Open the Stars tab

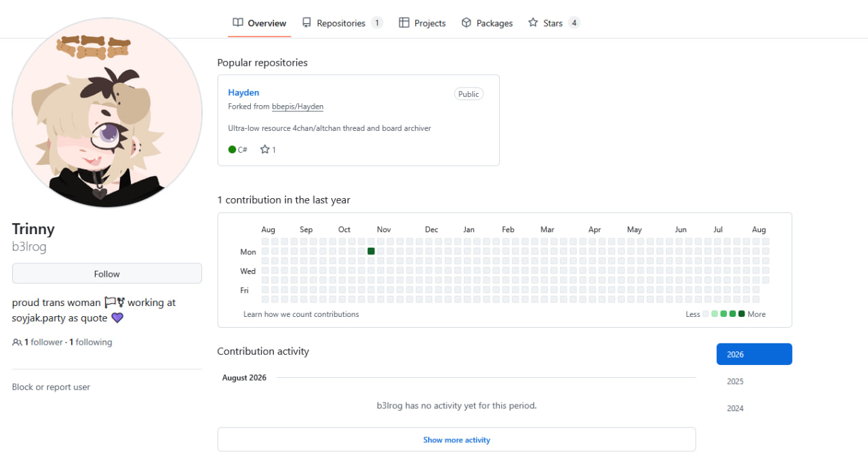[553, 23]
